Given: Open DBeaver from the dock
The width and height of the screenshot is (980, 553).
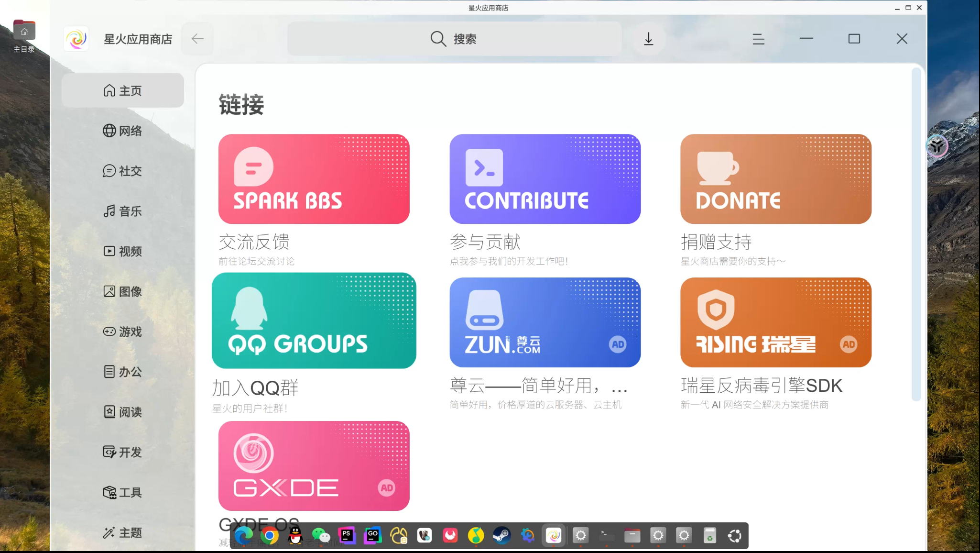Looking at the screenshot, I should pyautogui.click(x=425, y=536).
